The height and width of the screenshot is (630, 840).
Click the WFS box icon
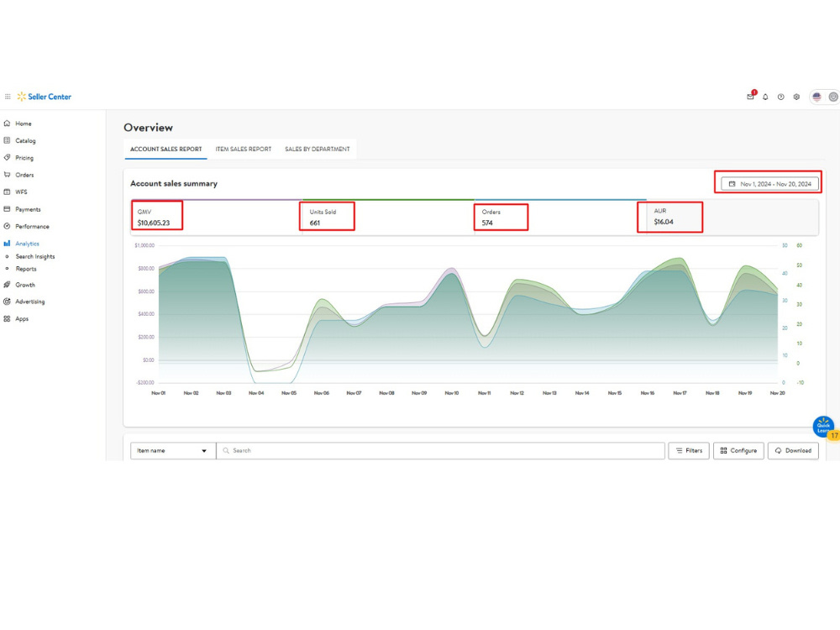tap(7, 192)
